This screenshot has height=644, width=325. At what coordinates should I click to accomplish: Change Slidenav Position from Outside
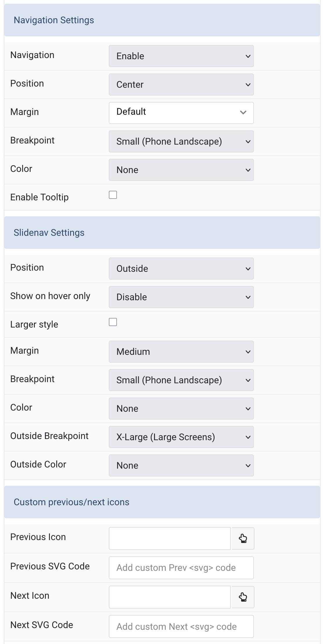[181, 269]
